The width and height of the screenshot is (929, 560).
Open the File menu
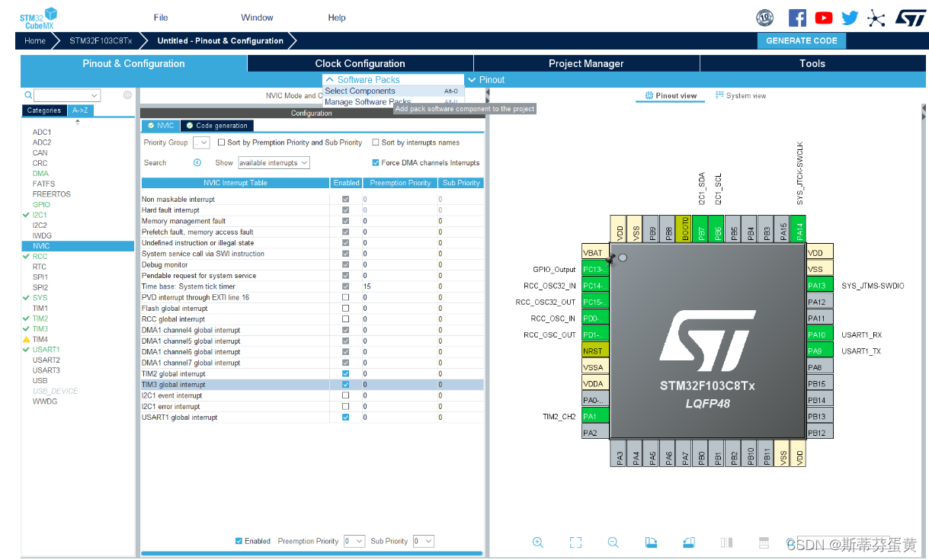[161, 18]
